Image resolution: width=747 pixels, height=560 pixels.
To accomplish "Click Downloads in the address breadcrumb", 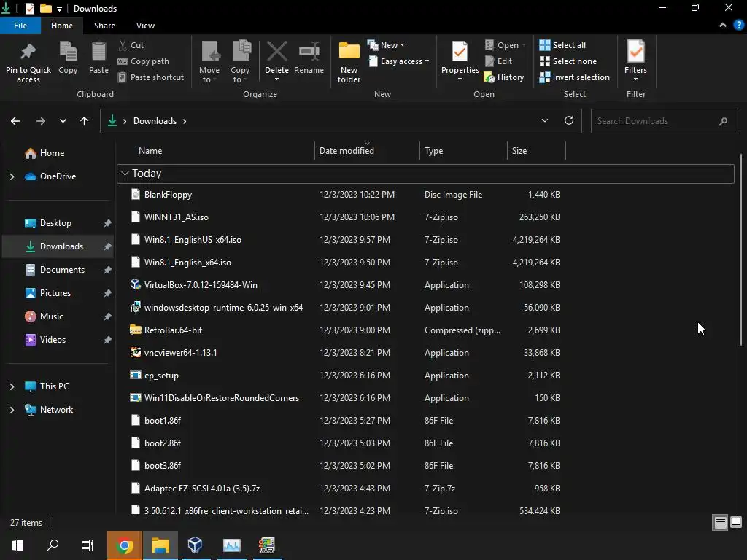I will tap(155, 121).
